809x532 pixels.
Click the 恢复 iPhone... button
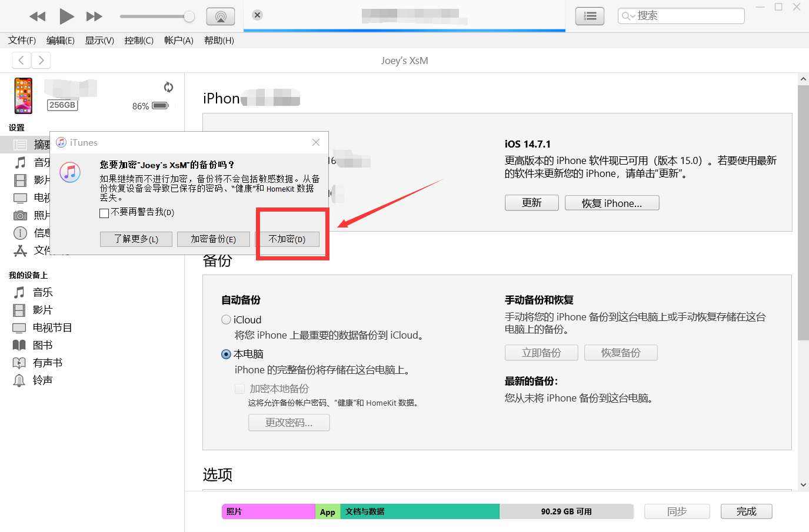(x=612, y=203)
